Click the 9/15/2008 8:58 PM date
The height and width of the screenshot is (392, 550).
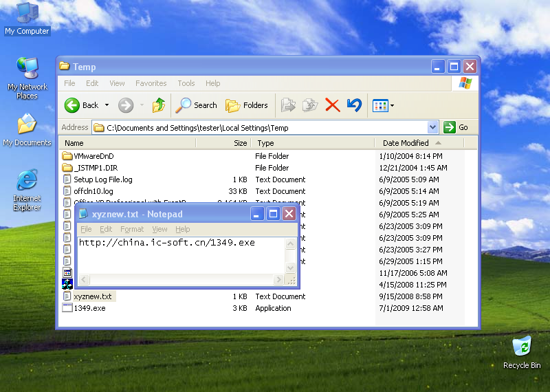[x=410, y=296]
